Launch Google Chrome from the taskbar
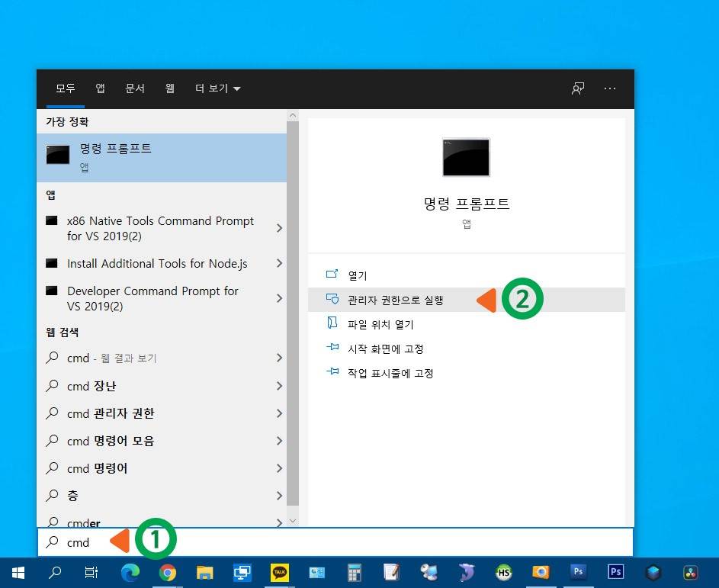This screenshot has height=588, width=719. (x=168, y=573)
